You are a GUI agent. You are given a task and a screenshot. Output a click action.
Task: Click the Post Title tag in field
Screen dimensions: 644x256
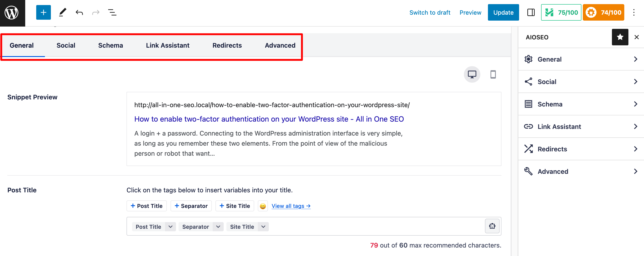tap(148, 227)
